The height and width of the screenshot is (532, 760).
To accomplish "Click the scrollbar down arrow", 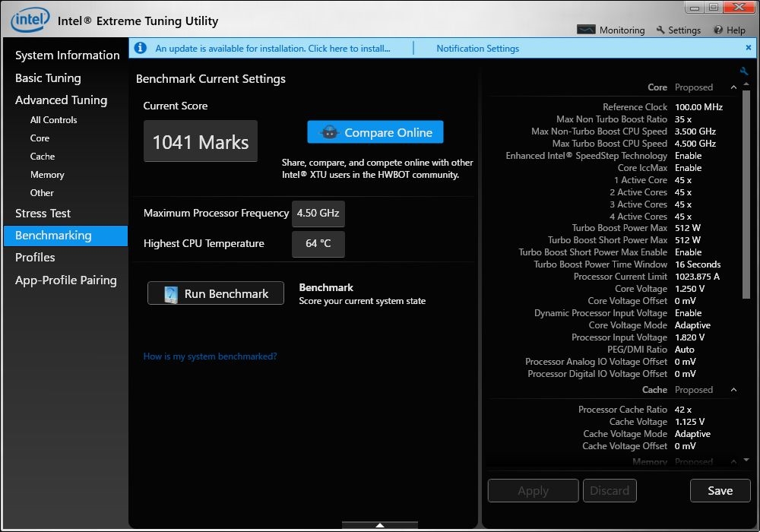I will [x=746, y=459].
